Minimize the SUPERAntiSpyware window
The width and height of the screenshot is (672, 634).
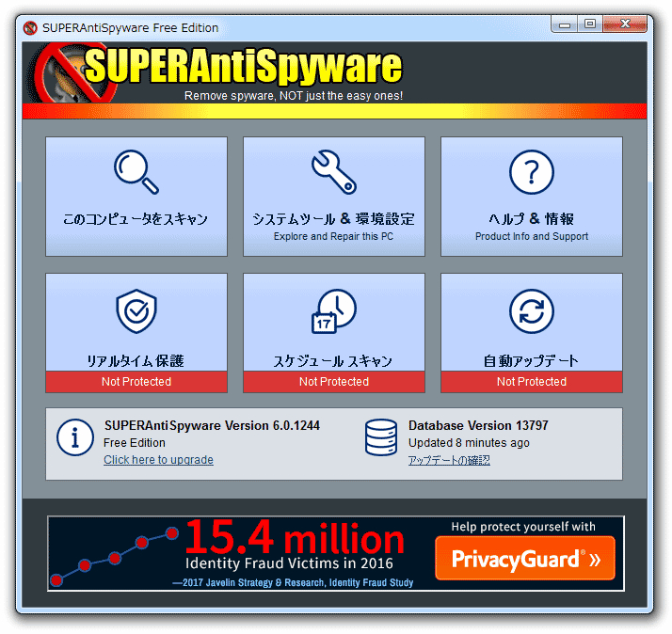pyautogui.click(x=565, y=24)
